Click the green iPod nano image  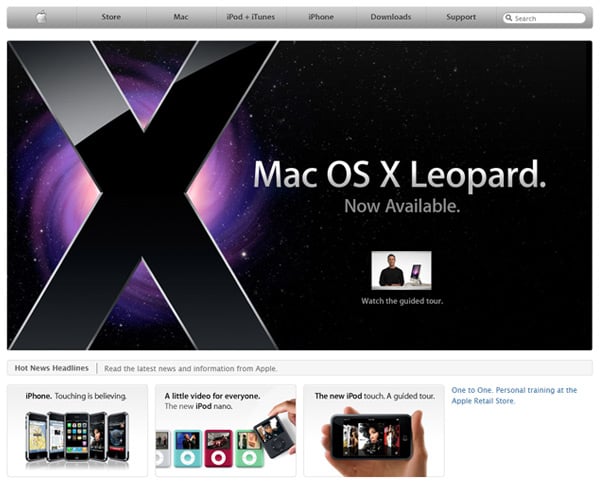(x=248, y=449)
